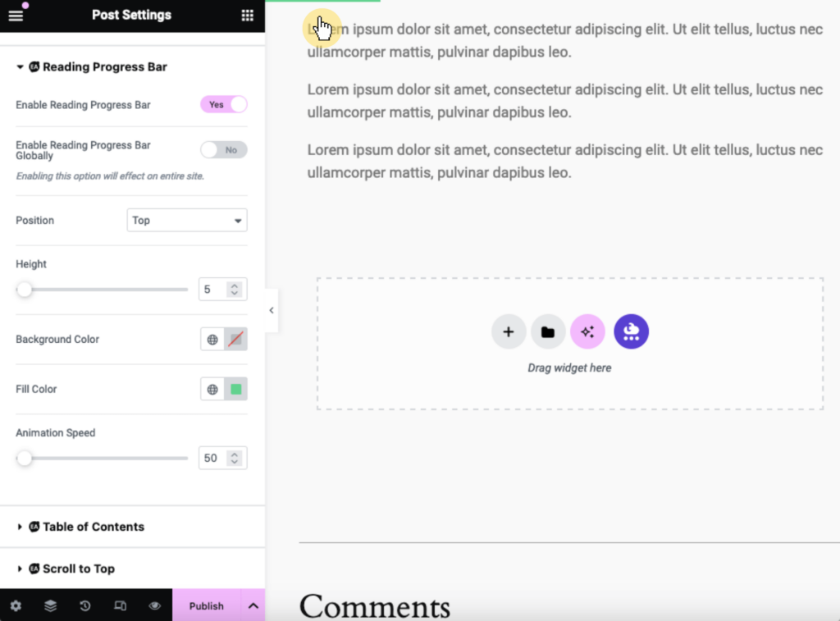The width and height of the screenshot is (840, 621).
Task: Open the green Fill Color swatch
Action: point(235,390)
